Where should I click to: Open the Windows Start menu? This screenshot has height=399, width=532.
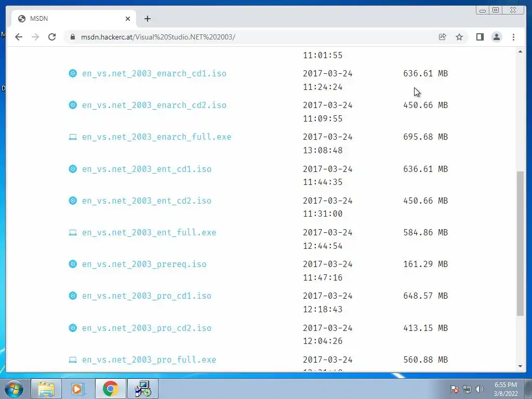[x=14, y=389]
